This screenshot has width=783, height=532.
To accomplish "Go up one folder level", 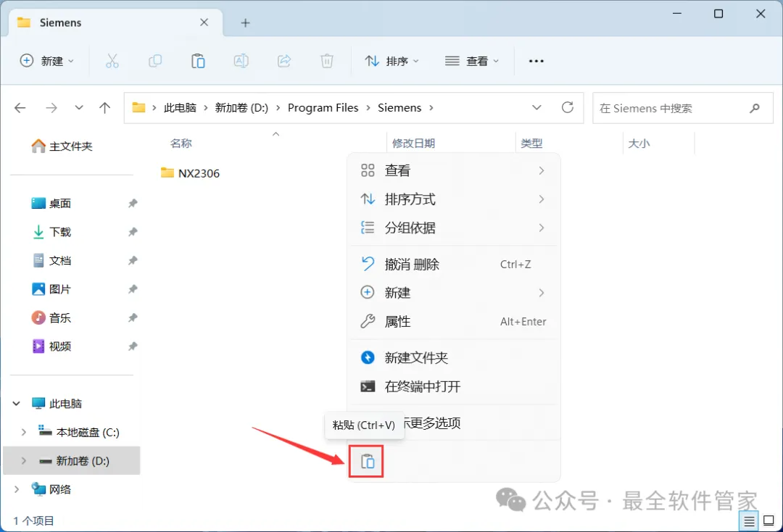I will tap(105, 108).
